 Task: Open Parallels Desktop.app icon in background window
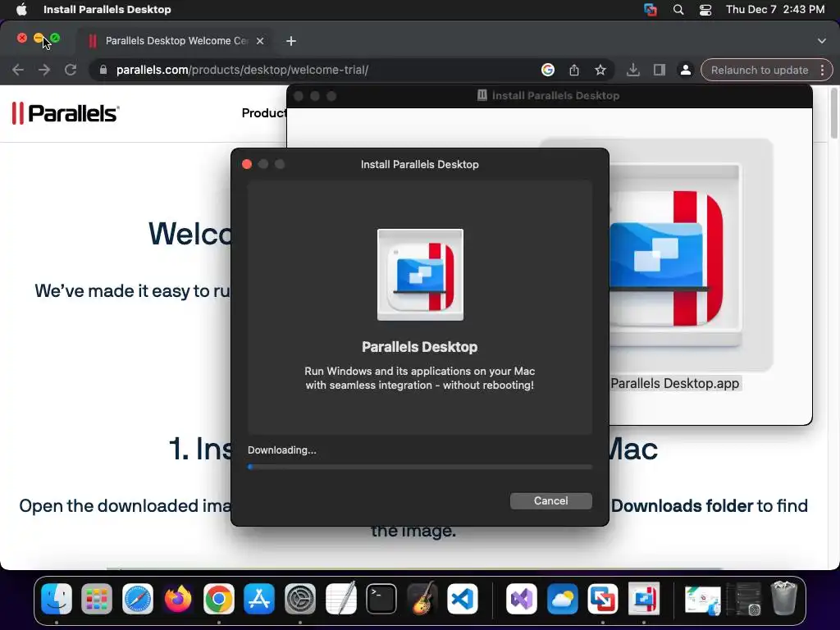(x=675, y=257)
